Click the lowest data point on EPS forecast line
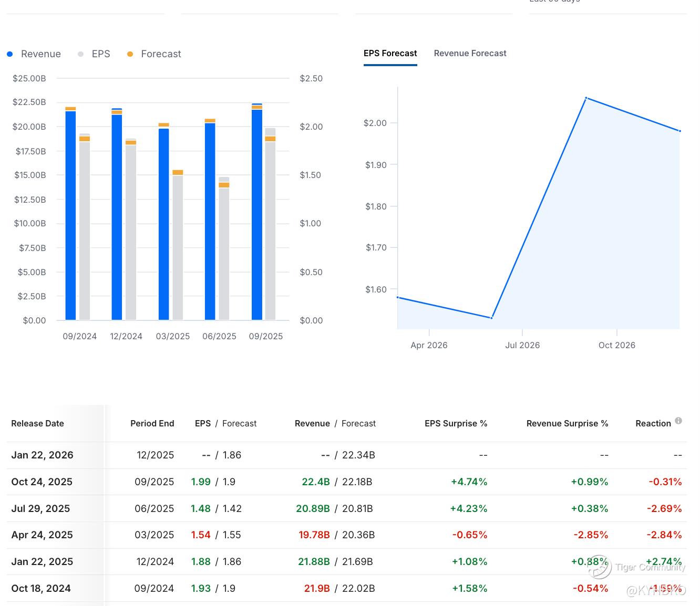 click(x=491, y=318)
